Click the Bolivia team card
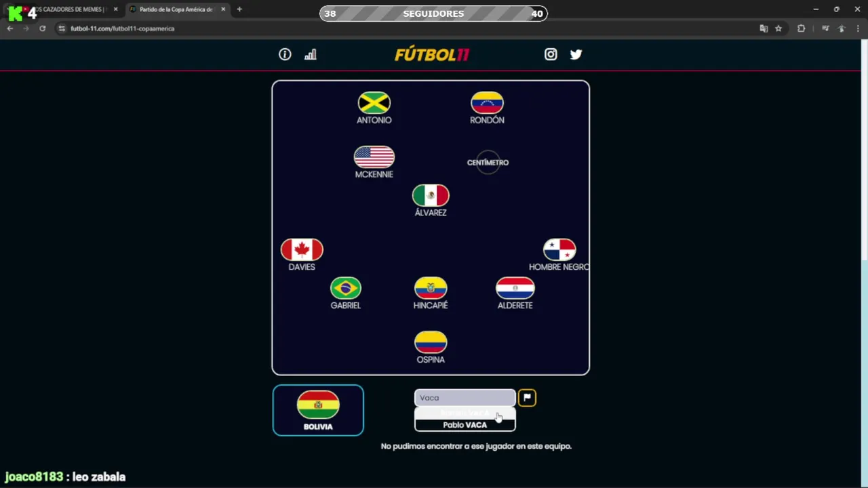The height and width of the screenshot is (488, 868). (318, 410)
